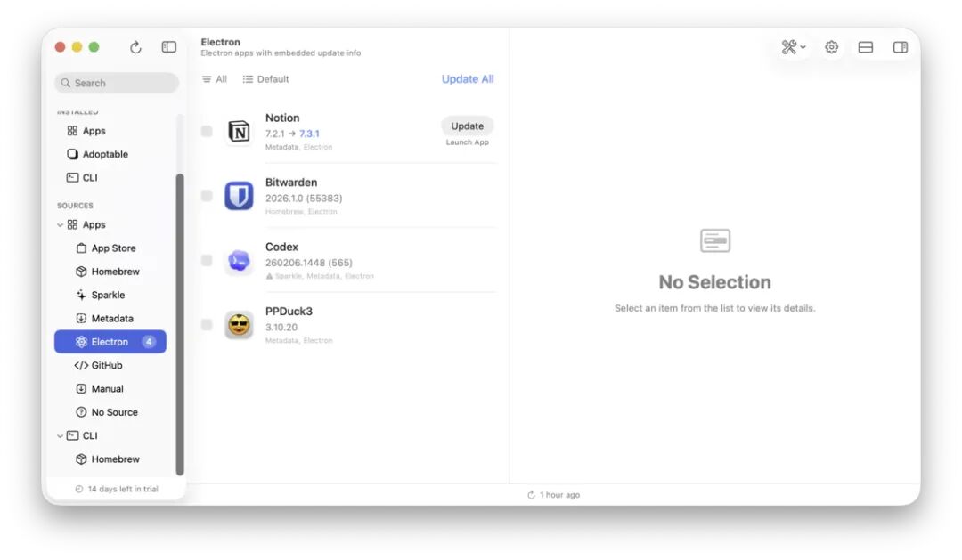Screen dimensions: 962x560
Task: Click the 14 days left in trial notice
Action: click(117, 489)
